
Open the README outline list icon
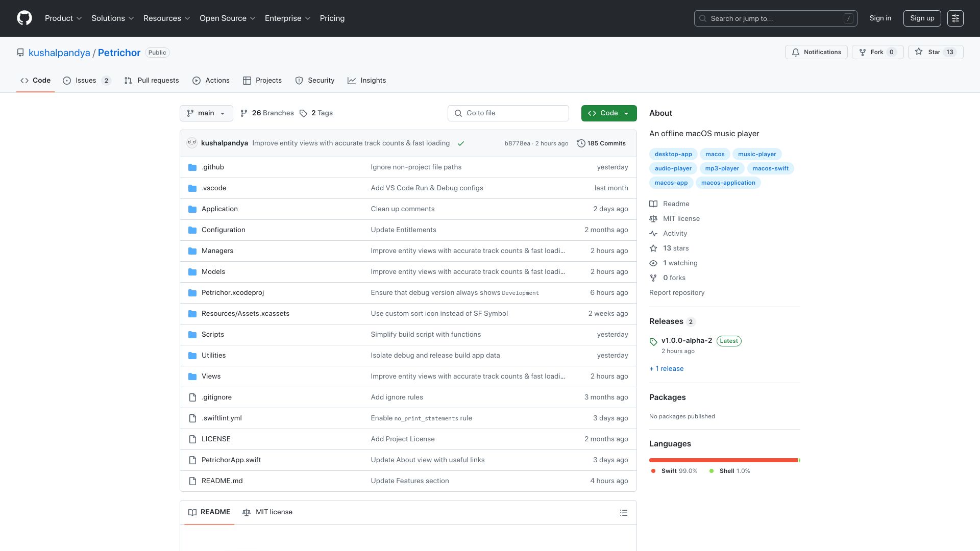(x=623, y=513)
